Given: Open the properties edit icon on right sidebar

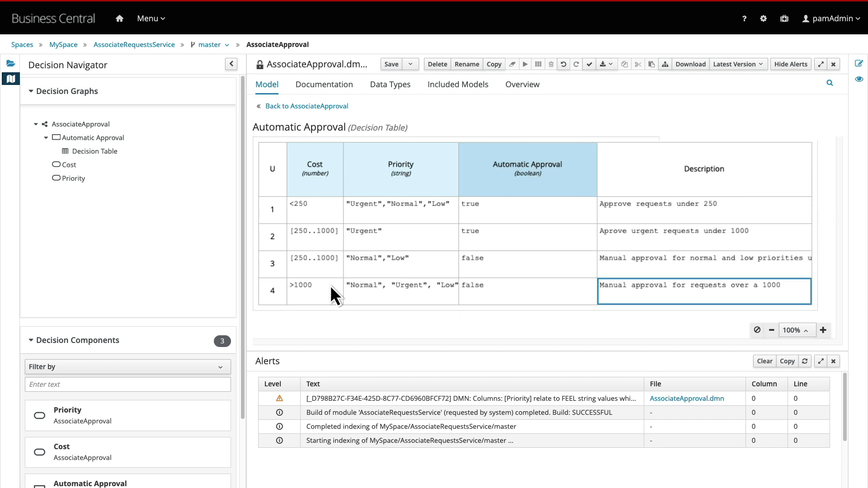Looking at the screenshot, I should pos(859,63).
